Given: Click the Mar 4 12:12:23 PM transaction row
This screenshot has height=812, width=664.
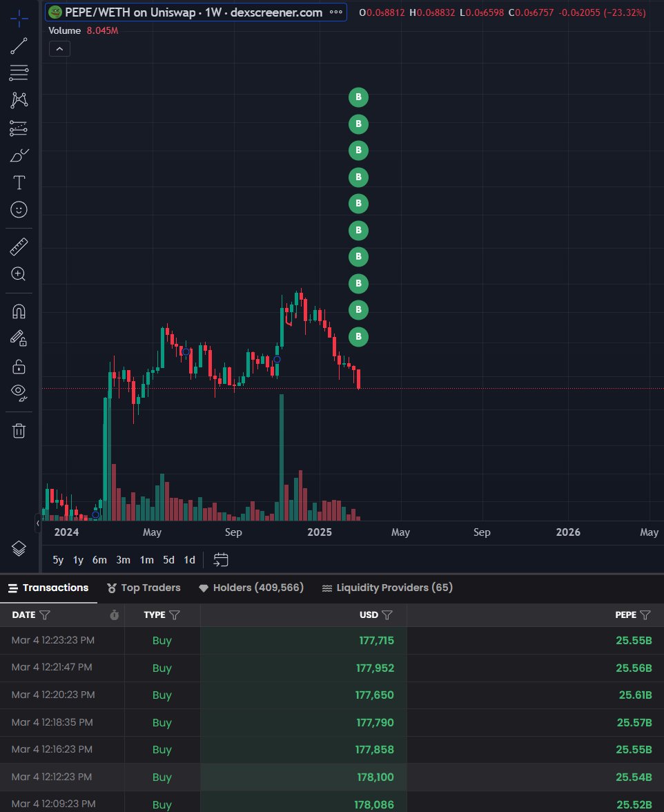Looking at the screenshot, I should [x=332, y=777].
